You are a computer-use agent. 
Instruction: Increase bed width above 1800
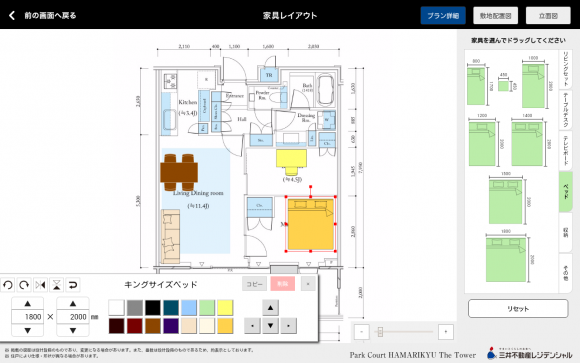tap(28, 304)
